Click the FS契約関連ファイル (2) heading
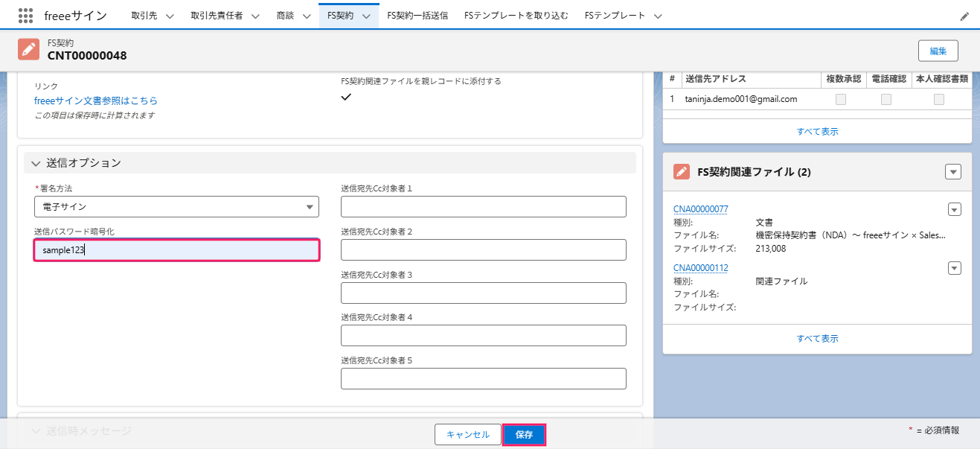The image size is (980, 449). (754, 172)
